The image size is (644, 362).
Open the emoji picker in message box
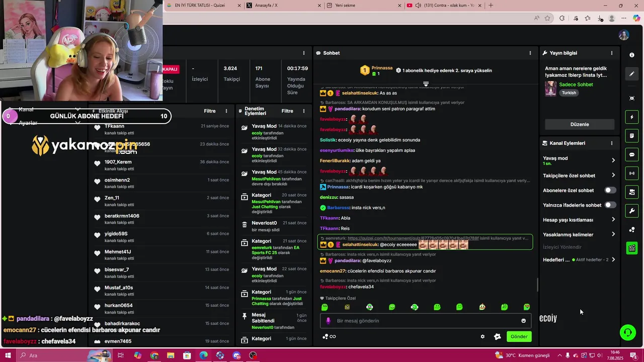[523, 321]
